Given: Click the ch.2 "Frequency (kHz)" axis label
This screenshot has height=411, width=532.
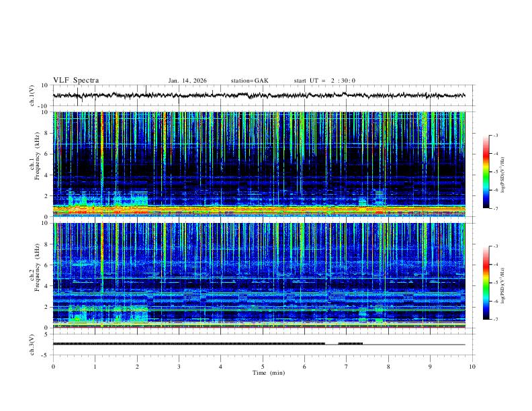Looking at the screenshot, I should [x=37, y=267].
